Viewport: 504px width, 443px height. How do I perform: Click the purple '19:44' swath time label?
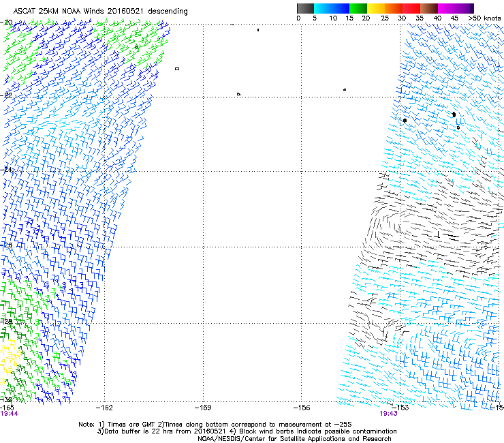pyautogui.click(x=10, y=414)
